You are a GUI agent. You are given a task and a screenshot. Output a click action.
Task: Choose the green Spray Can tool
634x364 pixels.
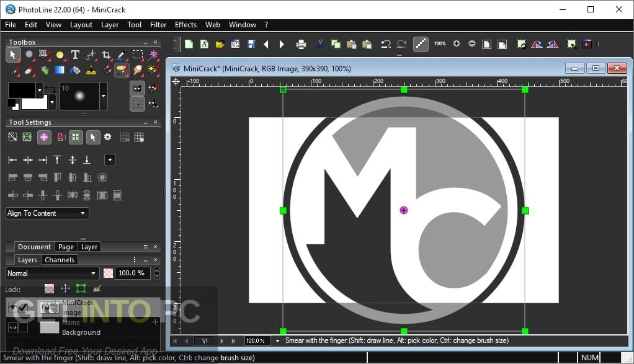tap(45, 70)
